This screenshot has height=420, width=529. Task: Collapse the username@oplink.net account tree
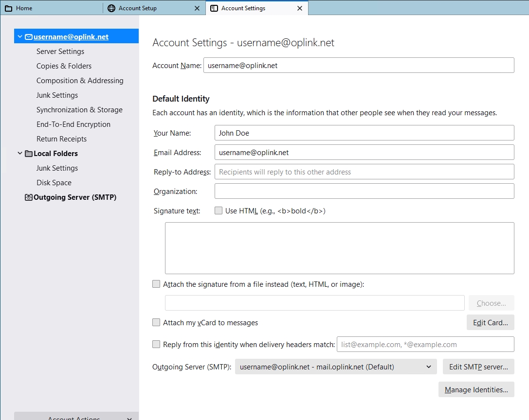pos(20,36)
